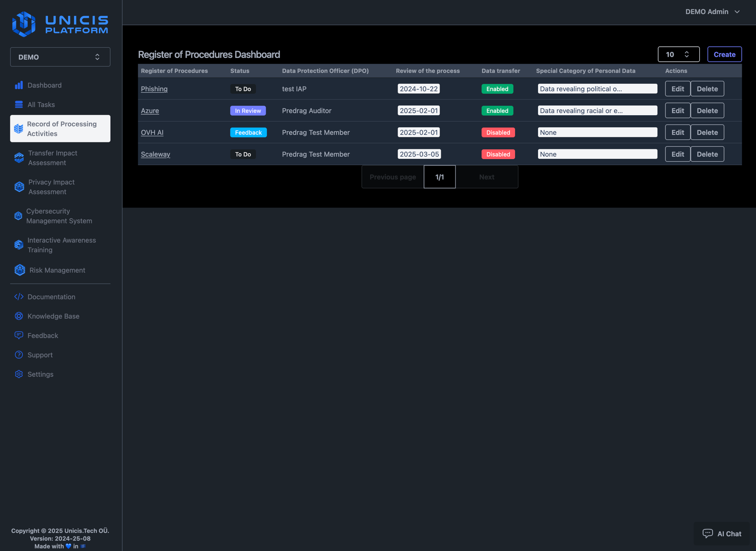The height and width of the screenshot is (551, 756).
Task: Click the Phishing procedure link
Action: click(154, 89)
